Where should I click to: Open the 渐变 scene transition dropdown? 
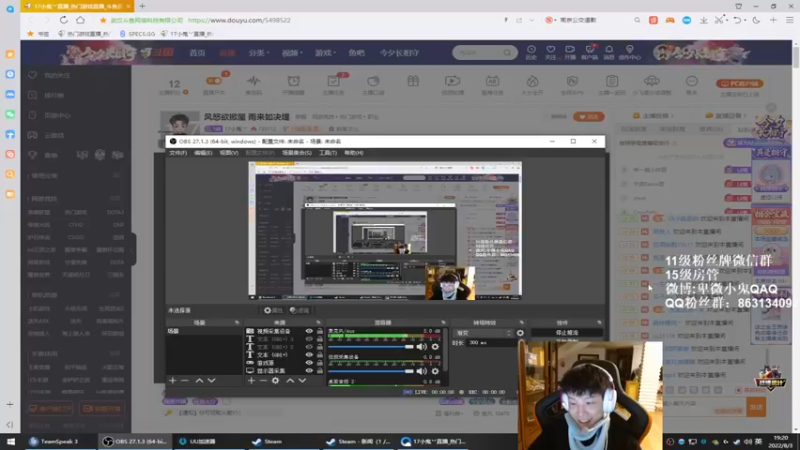pos(483,333)
